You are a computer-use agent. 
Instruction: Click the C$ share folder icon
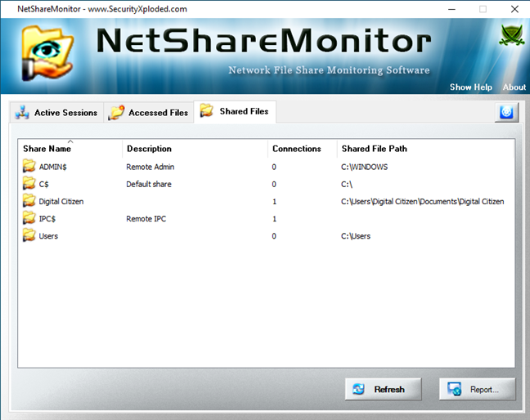[29, 184]
